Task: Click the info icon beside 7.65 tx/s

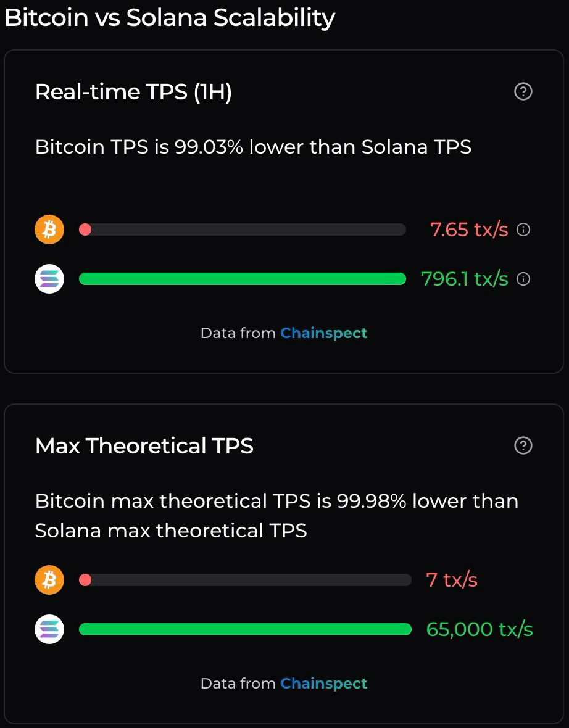Action: [x=523, y=230]
